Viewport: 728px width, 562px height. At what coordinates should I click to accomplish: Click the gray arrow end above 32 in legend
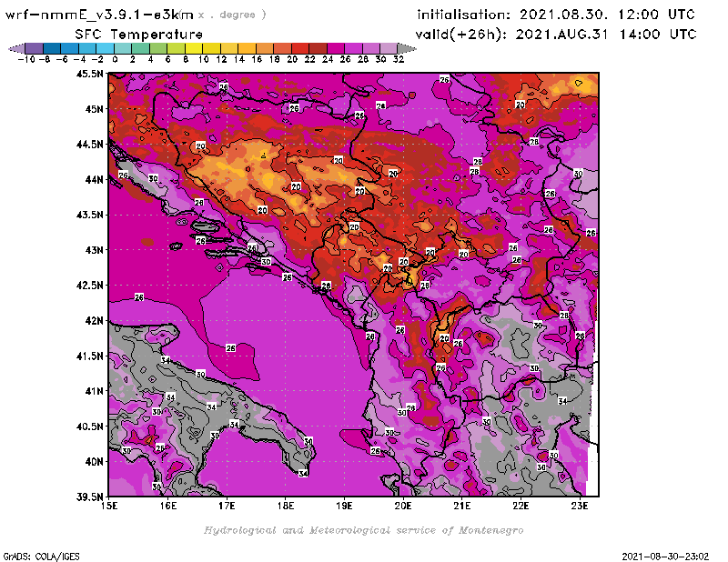pos(407,48)
